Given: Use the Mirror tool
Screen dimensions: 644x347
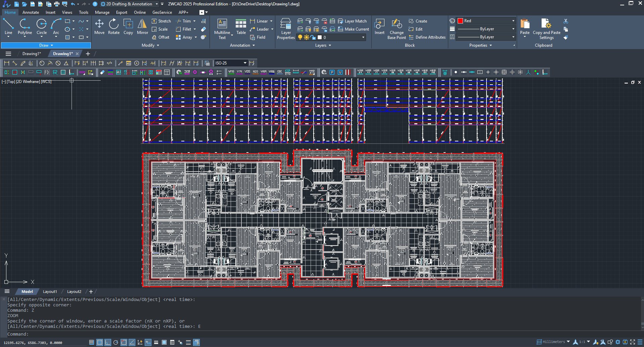Looking at the screenshot, I should (x=142, y=27).
